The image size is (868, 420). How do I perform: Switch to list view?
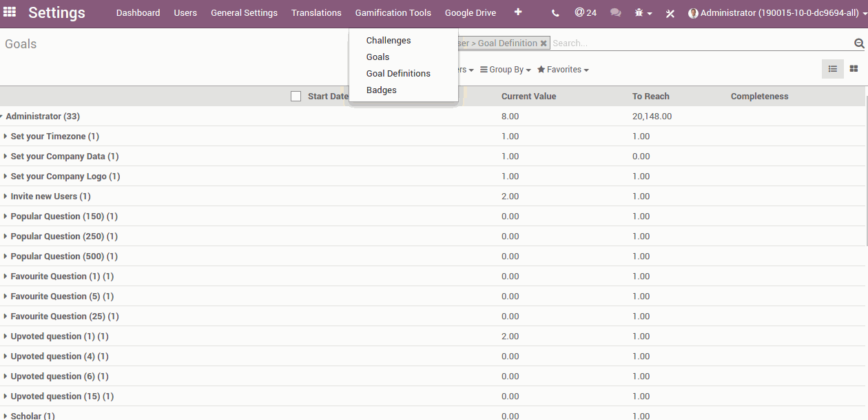pyautogui.click(x=833, y=69)
